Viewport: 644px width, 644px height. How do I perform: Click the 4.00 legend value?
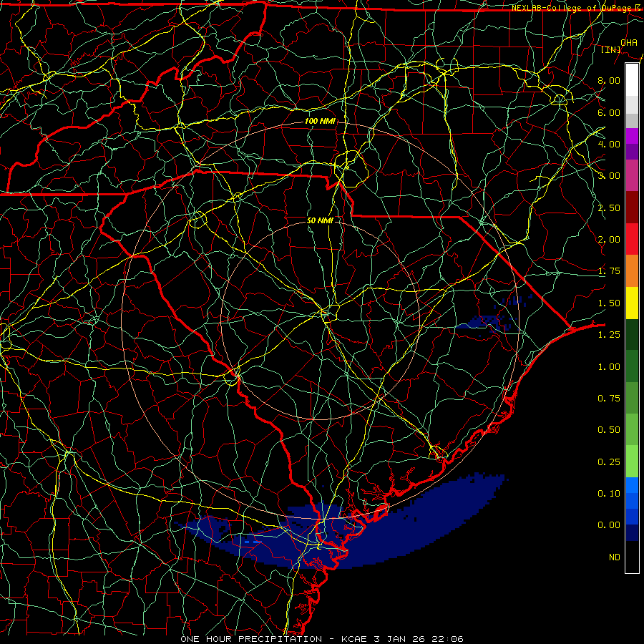(x=609, y=144)
